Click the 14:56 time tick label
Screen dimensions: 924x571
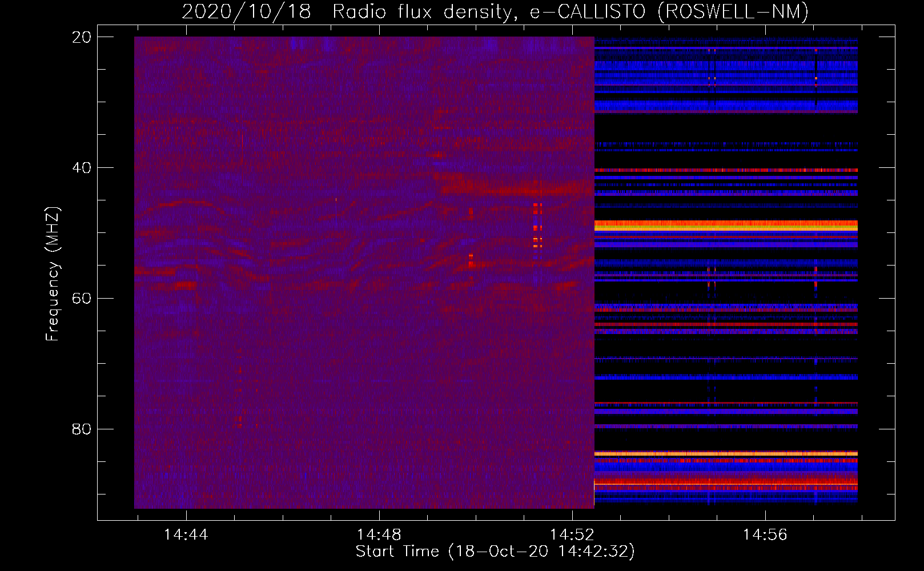(765, 535)
